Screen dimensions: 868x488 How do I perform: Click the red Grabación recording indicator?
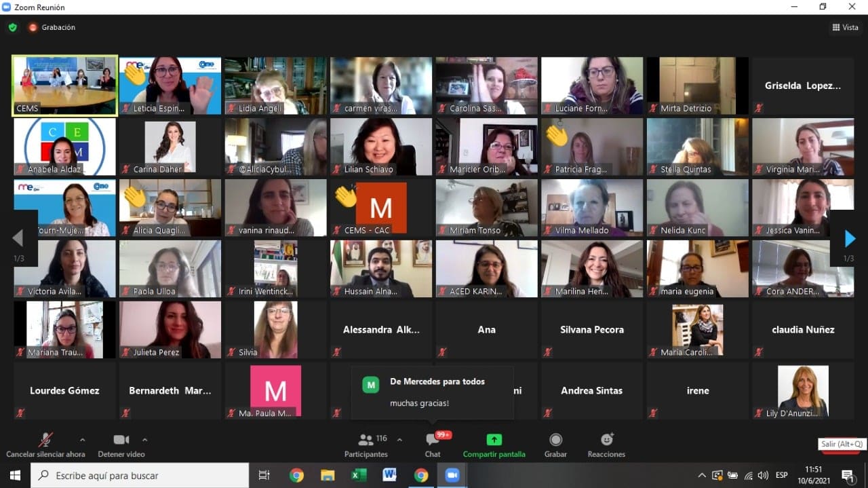[33, 27]
